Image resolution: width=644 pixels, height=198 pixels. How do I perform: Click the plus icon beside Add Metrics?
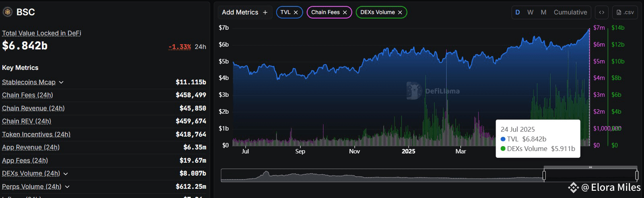click(x=265, y=12)
